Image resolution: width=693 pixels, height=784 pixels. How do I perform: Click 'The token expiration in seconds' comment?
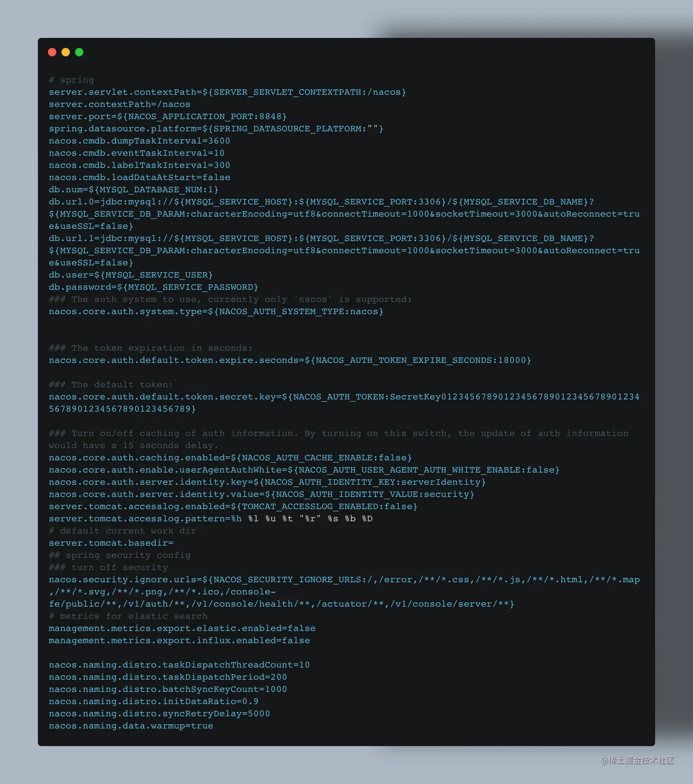coord(151,348)
